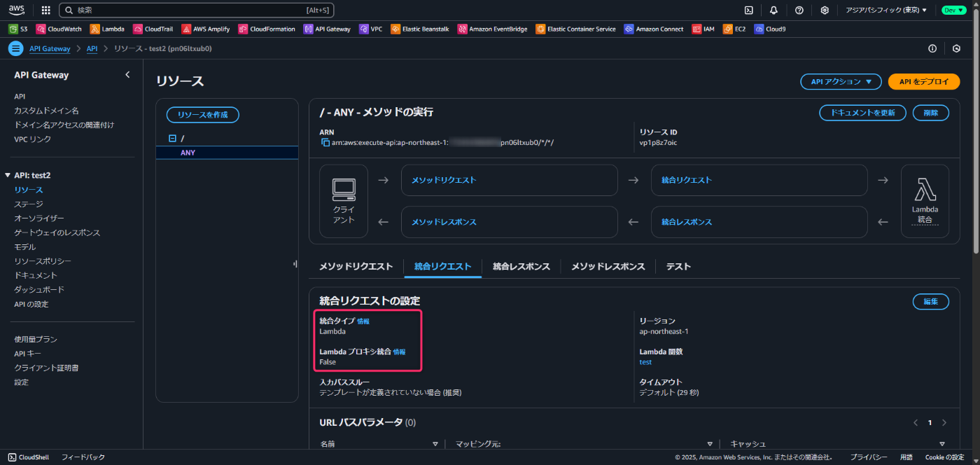Switch to the テスト tab
The image size is (980, 465).
point(678,266)
